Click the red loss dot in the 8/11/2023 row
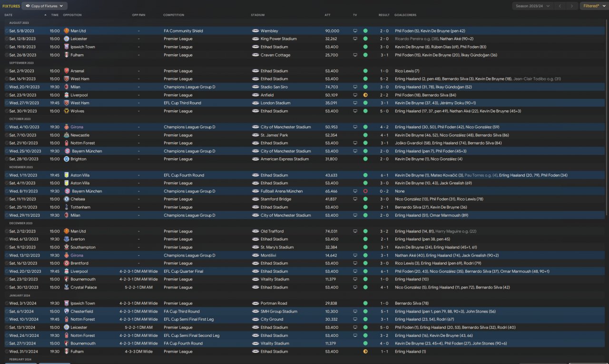The image size is (609, 364). [x=365, y=191]
